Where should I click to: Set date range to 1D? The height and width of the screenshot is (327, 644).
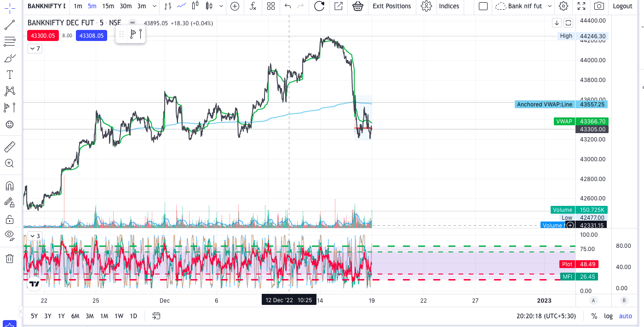tap(133, 316)
